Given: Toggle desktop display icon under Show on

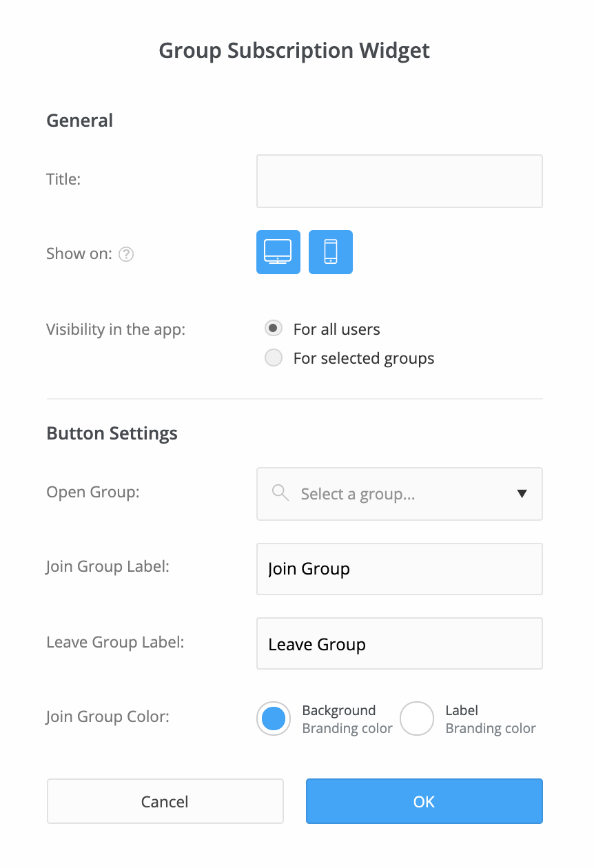Looking at the screenshot, I should 278,252.
